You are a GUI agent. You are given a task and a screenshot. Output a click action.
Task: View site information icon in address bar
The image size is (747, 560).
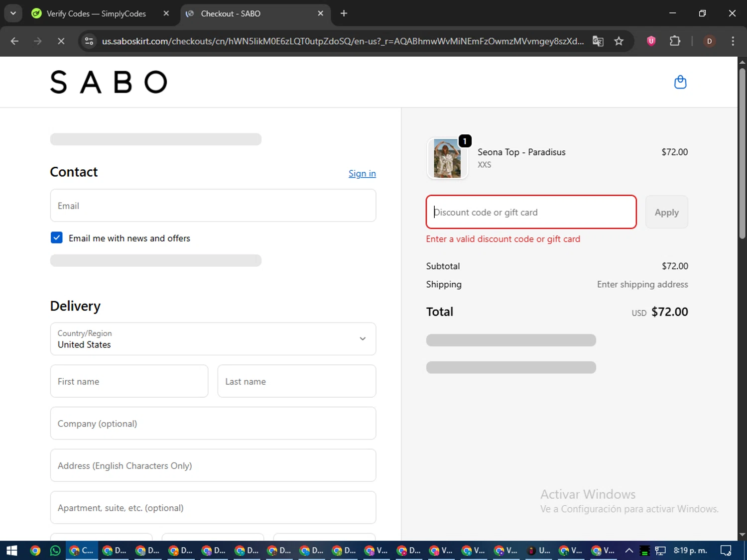[89, 41]
